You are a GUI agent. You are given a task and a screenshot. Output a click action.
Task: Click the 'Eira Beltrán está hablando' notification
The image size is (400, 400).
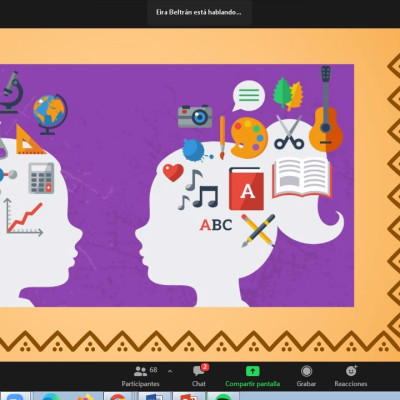click(199, 13)
